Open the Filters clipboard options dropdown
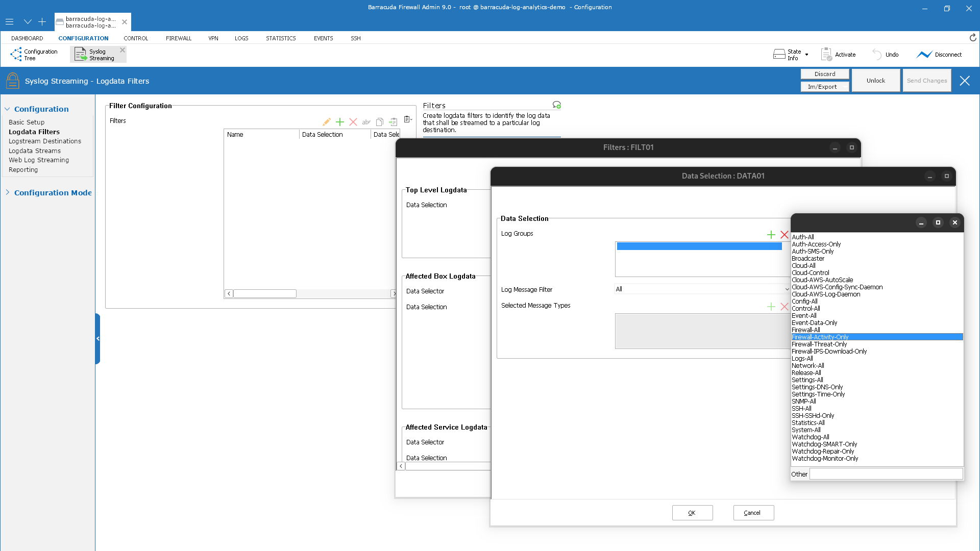 (408, 119)
